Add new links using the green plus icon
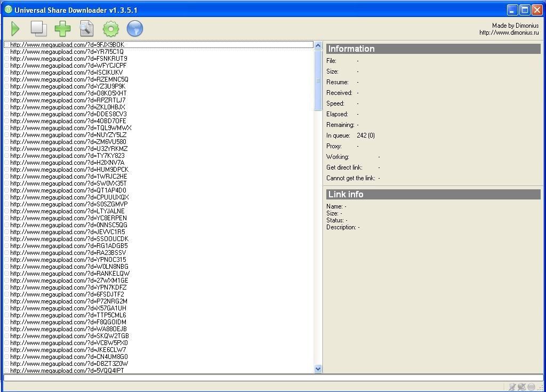The width and height of the screenshot is (546, 392). (x=62, y=28)
